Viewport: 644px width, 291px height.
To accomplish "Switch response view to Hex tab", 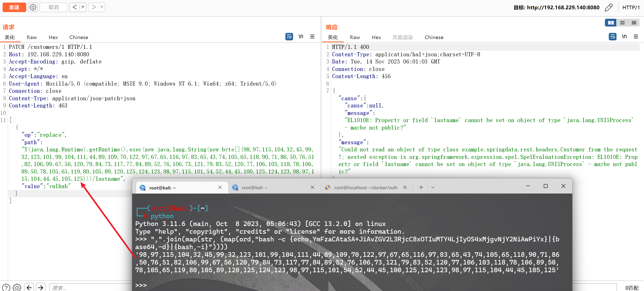I will 376,37.
